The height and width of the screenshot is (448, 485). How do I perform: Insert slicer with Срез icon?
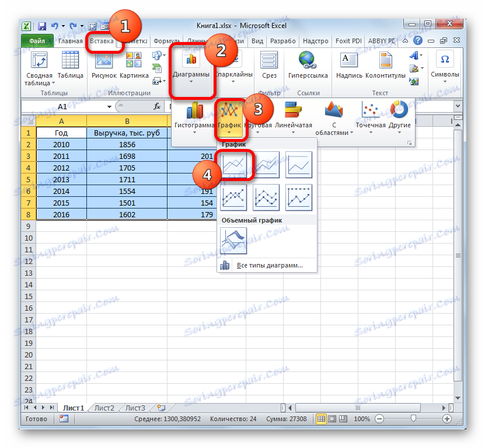269,65
